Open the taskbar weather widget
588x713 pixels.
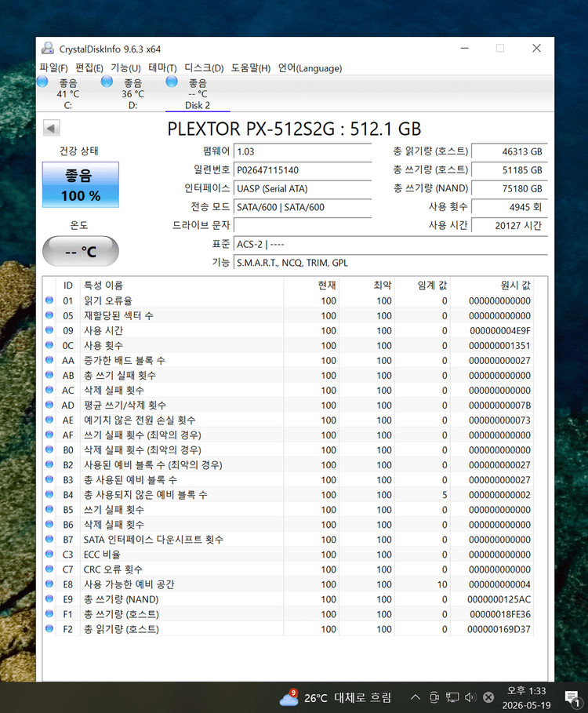[335, 697]
